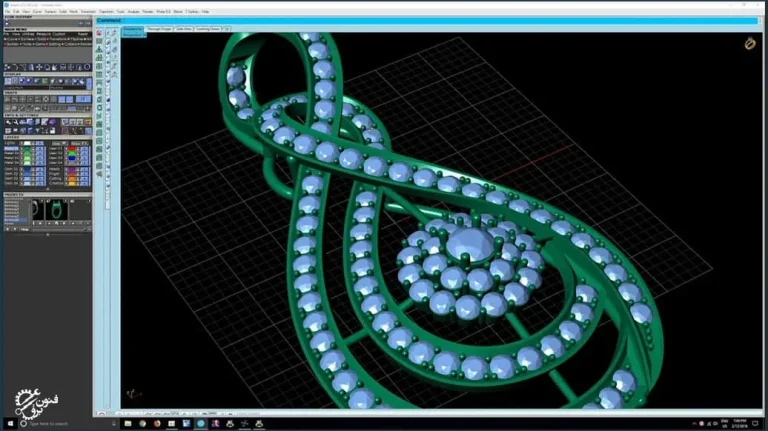The image size is (768, 431).
Task: Open the Tools flyout in the Main Menu panel
Action: click(x=25, y=44)
